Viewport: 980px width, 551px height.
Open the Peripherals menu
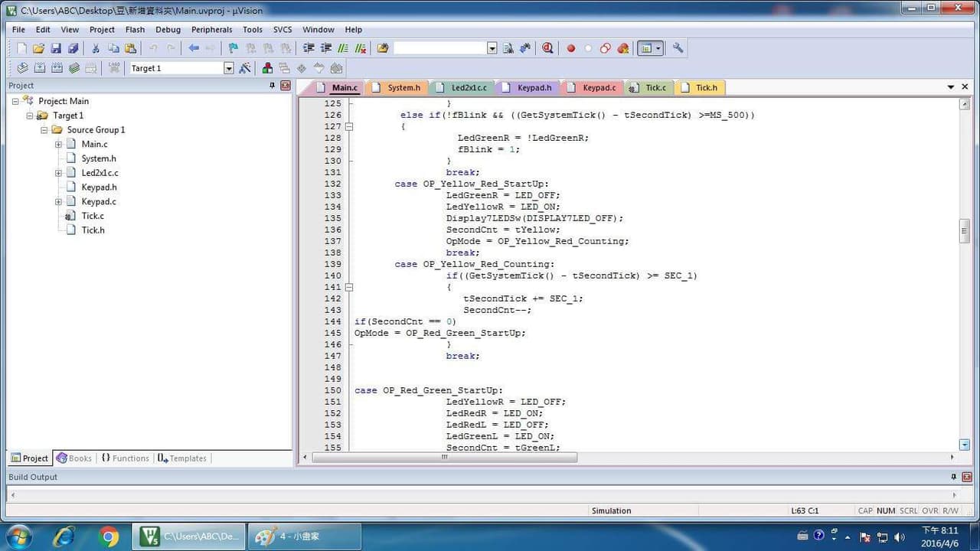click(211, 30)
